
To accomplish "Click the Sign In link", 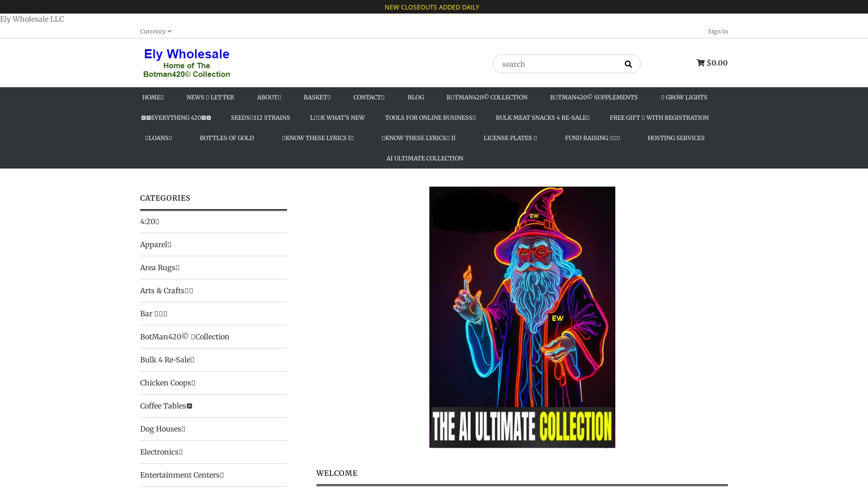I will pyautogui.click(x=717, y=31).
